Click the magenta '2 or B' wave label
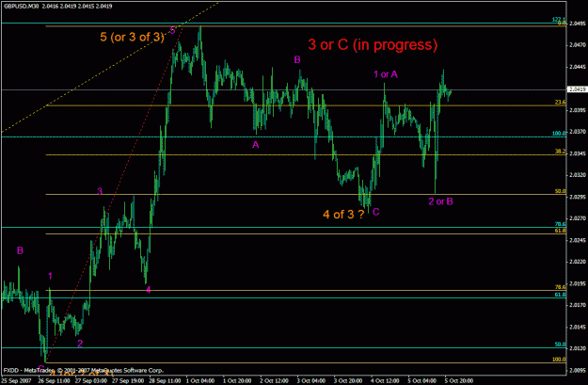Viewport: 588px width, 385px height. (x=440, y=201)
